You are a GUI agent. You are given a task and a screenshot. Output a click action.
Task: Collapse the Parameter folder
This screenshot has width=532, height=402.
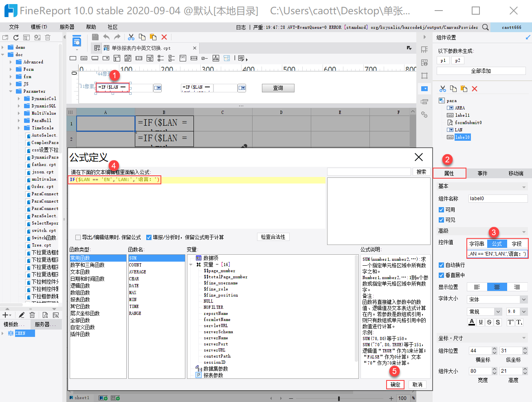click(11, 91)
